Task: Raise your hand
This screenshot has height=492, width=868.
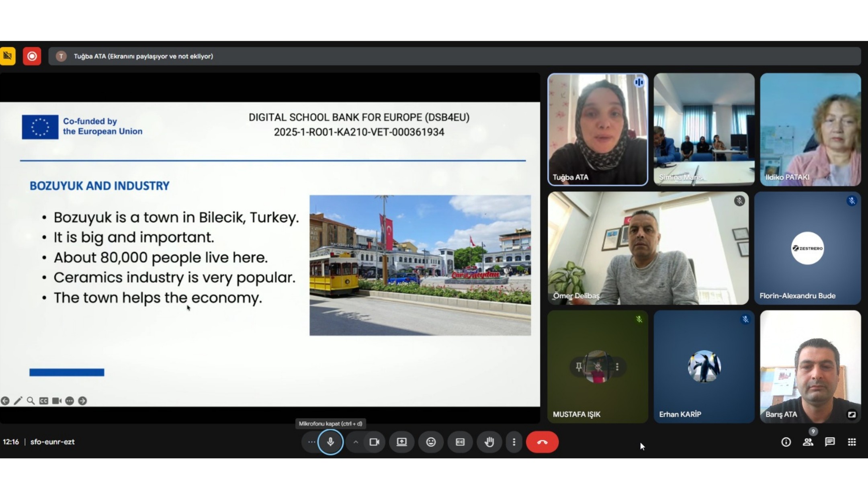Action: pos(489,442)
